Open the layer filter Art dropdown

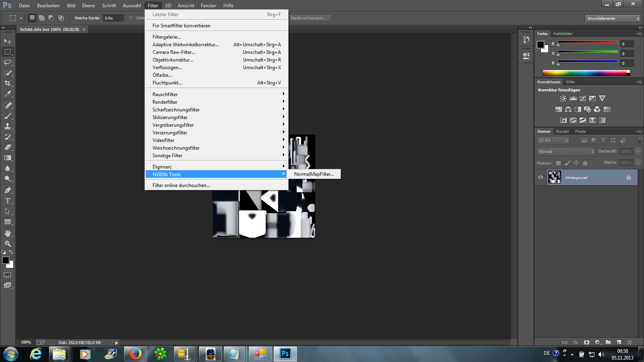[x=553, y=140]
